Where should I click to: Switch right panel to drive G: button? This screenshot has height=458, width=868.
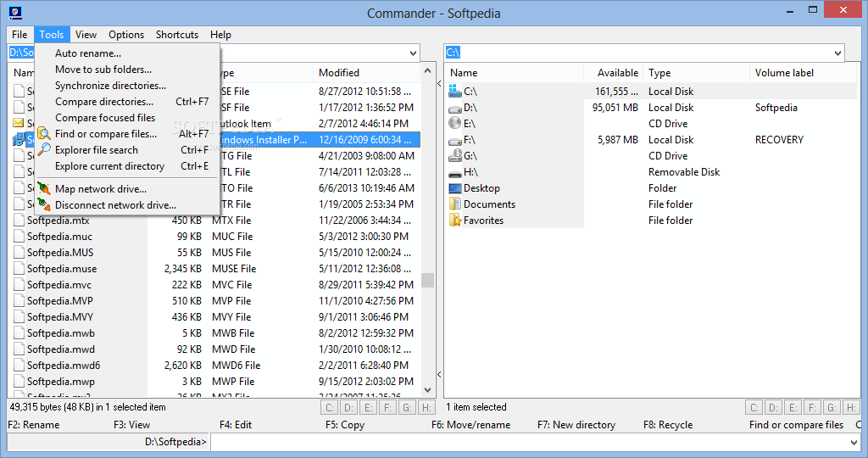point(832,408)
